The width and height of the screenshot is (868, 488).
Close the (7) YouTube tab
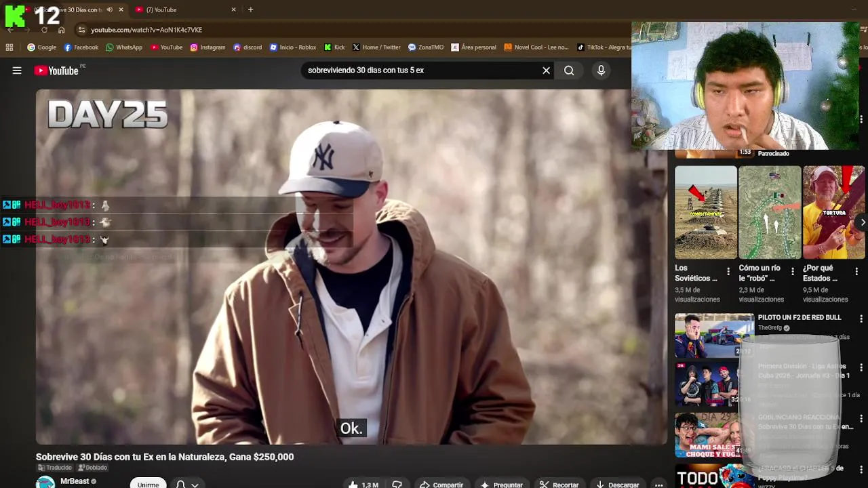[x=234, y=9]
